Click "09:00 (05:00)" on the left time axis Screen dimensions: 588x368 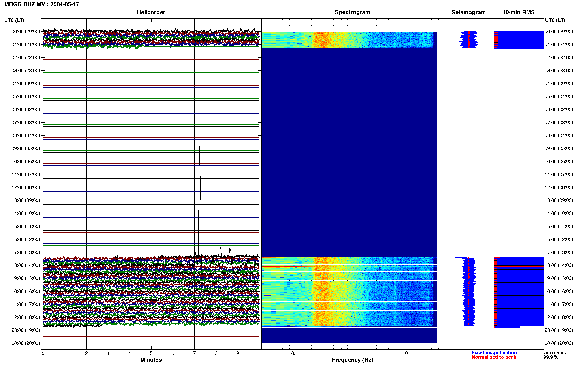pos(26,148)
